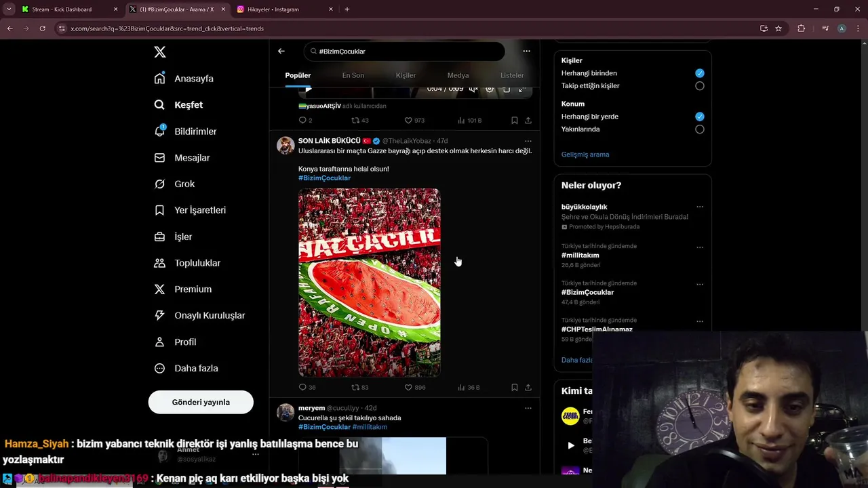Click the #BizimÇocuklar search field
The height and width of the screenshot is (488, 868).
pos(404,52)
